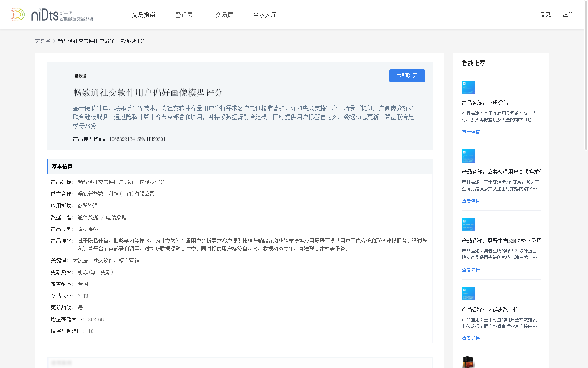
Task: Click the 全国 coverage value
Action: pyautogui.click(x=83, y=284)
